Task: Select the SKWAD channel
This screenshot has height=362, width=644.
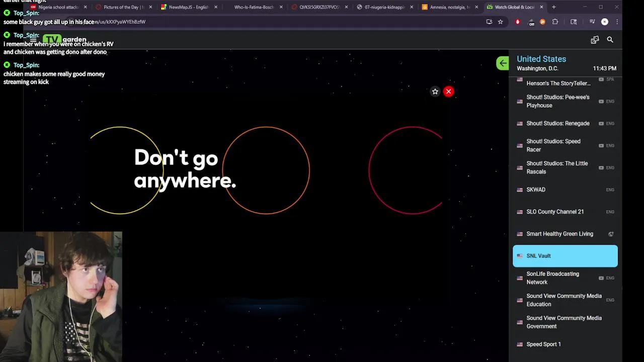Action: (x=565, y=190)
